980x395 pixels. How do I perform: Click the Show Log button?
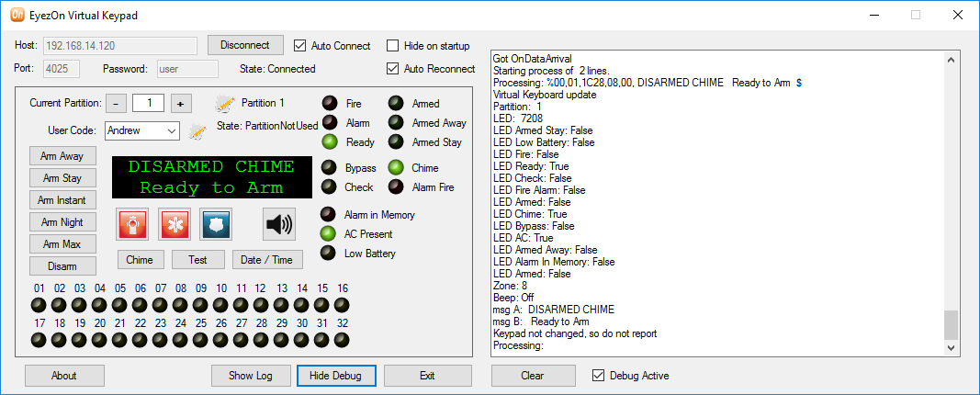pos(251,376)
